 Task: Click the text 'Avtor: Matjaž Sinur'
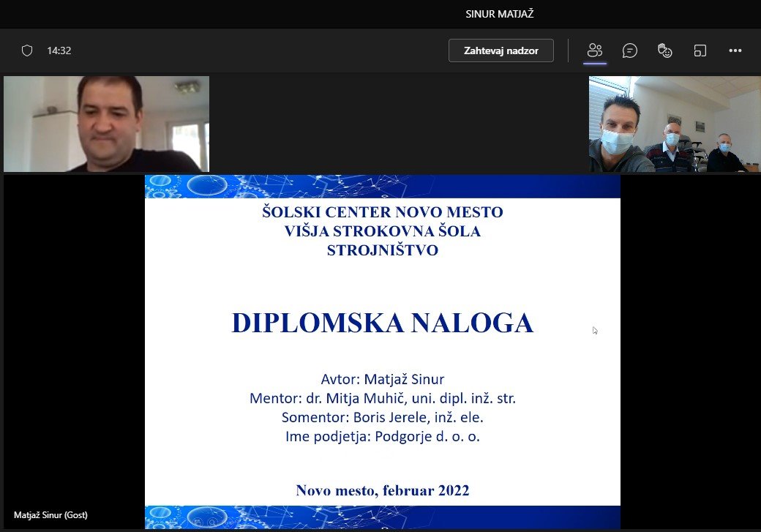click(383, 379)
